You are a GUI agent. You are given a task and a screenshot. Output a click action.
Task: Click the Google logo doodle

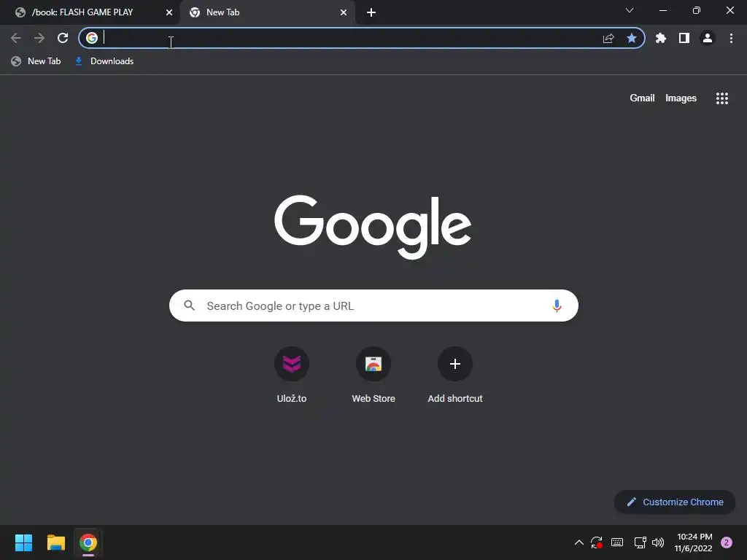(373, 227)
